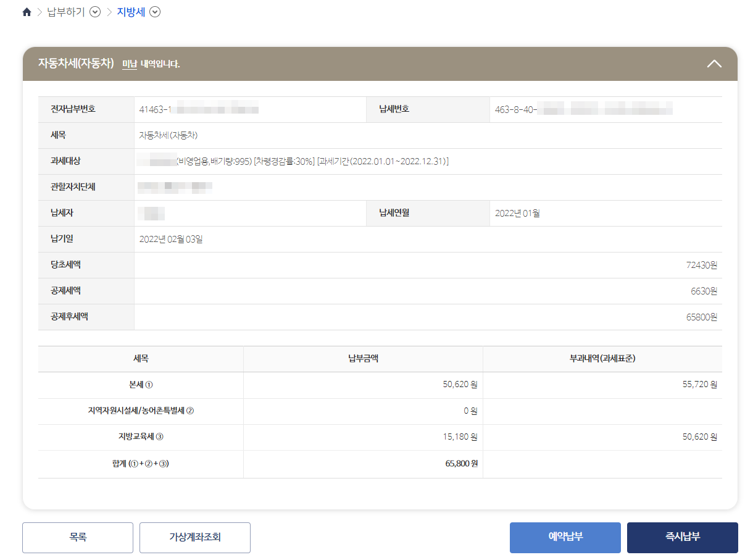Select 15,180 원 amount
This screenshot has height=560, width=745.
point(460,437)
